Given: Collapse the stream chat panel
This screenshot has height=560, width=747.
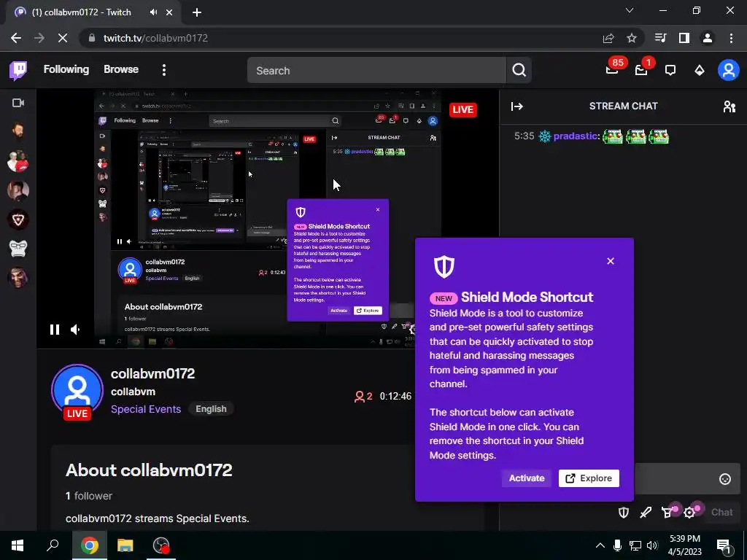Looking at the screenshot, I should (517, 106).
